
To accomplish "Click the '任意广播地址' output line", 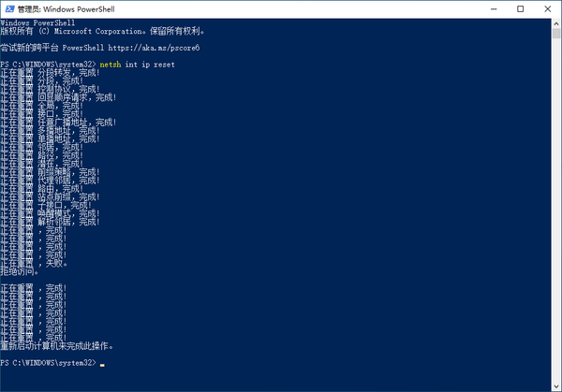I will point(58,123).
